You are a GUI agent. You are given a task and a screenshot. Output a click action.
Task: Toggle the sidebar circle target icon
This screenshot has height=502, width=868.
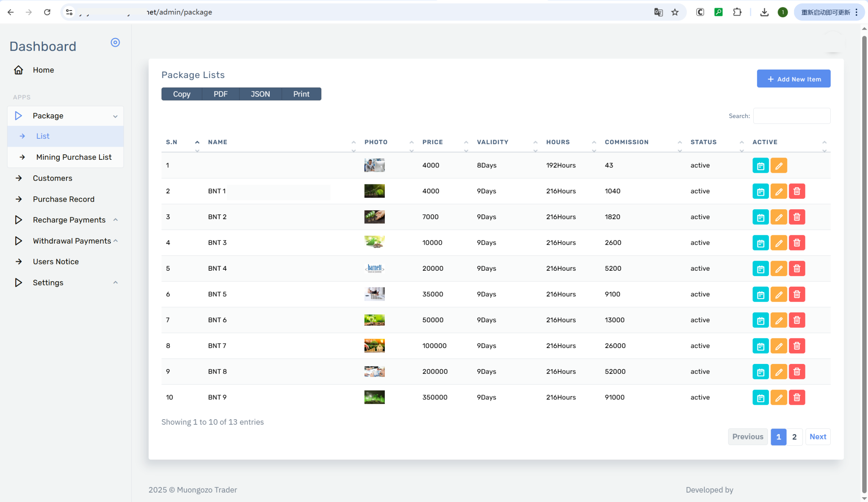pos(115,43)
